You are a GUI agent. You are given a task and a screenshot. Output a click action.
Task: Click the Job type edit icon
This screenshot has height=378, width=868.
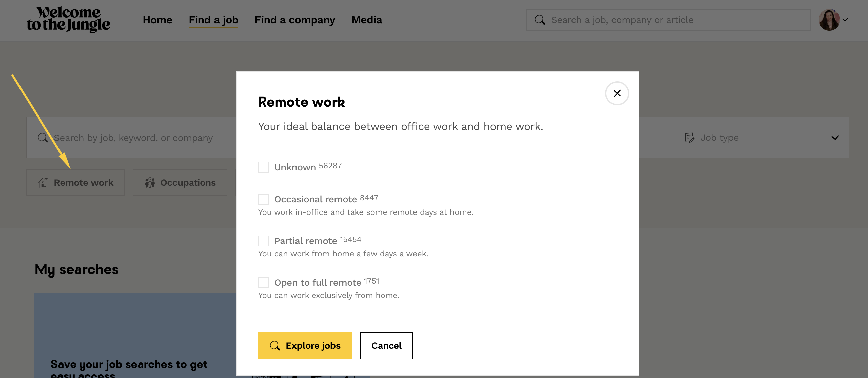[x=689, y=138]
